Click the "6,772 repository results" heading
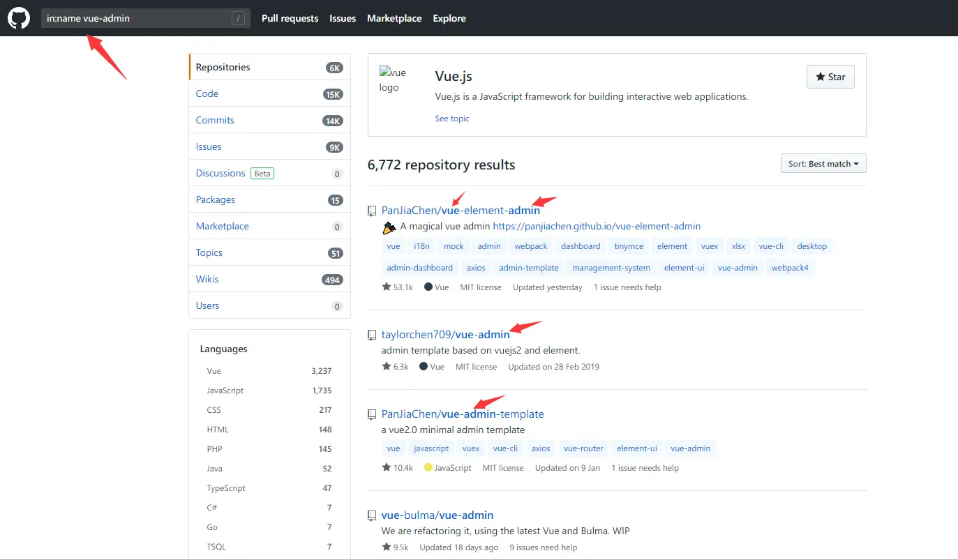The image size is (958, 560). (442, 165)
